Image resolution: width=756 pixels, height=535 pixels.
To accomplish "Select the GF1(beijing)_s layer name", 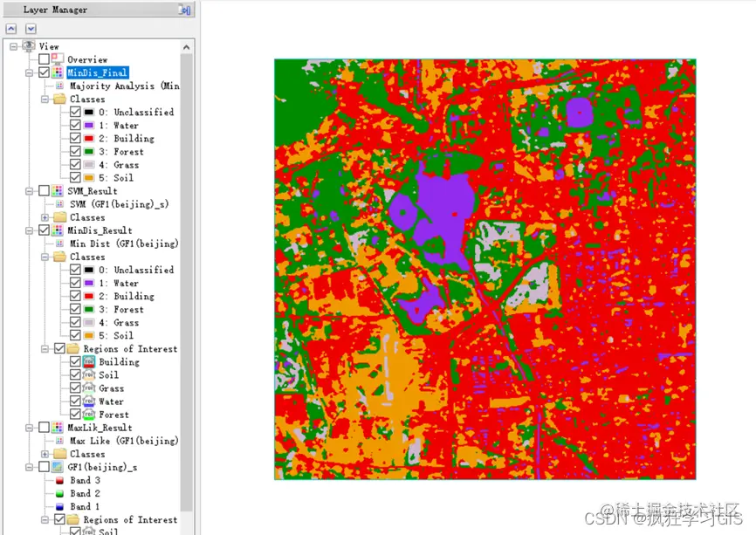I will pyautogui.click(x=102, y=467).
